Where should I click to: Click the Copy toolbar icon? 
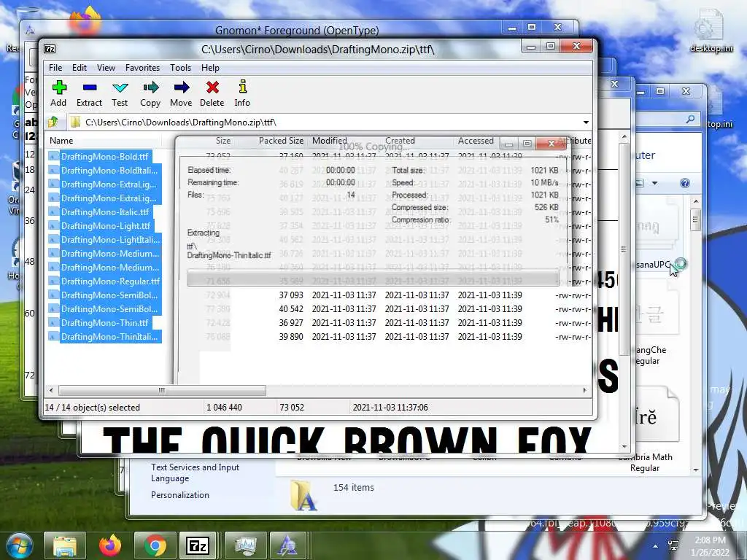(x=150, y=93)
